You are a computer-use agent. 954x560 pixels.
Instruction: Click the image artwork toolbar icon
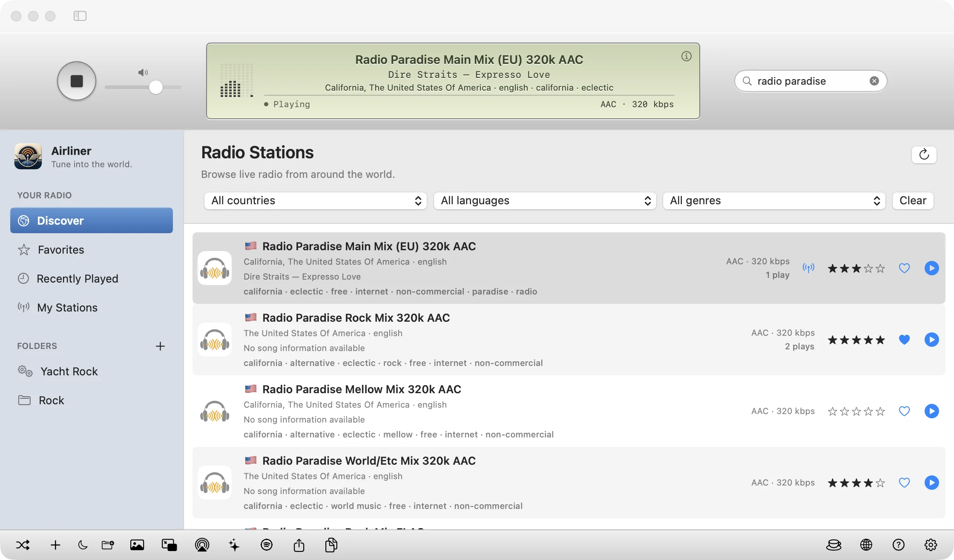137,545
